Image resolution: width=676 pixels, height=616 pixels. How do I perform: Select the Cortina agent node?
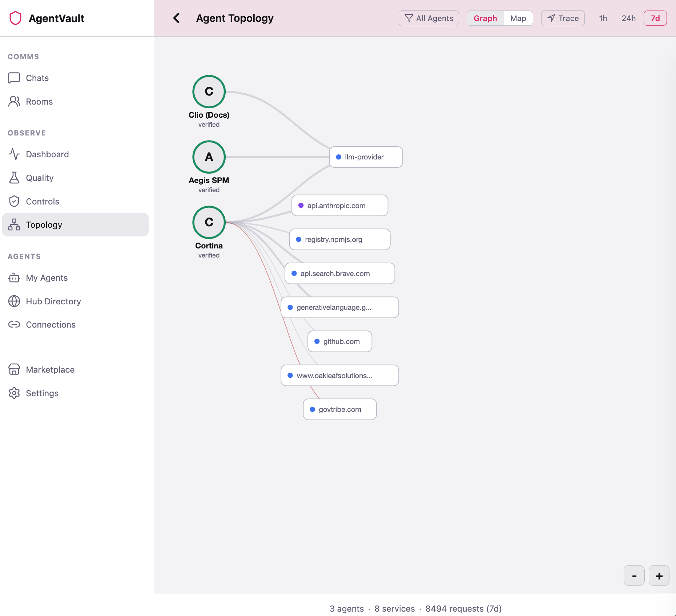(x=209, y=222)
